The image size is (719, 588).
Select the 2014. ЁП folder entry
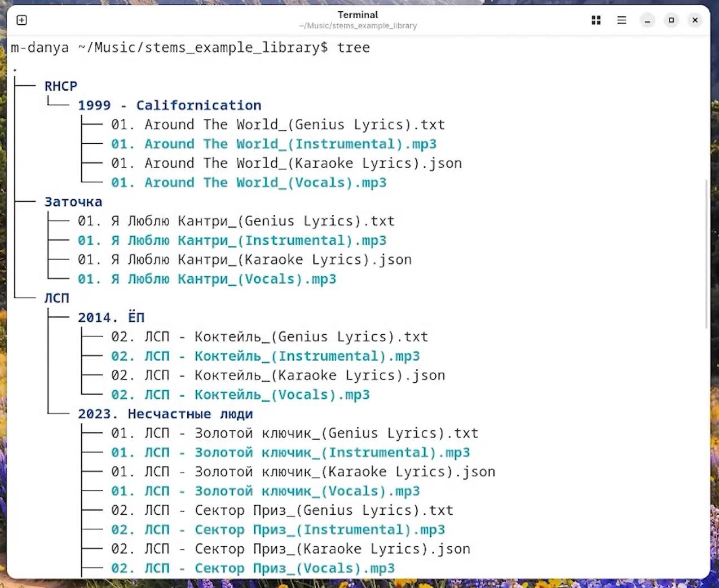111,317
